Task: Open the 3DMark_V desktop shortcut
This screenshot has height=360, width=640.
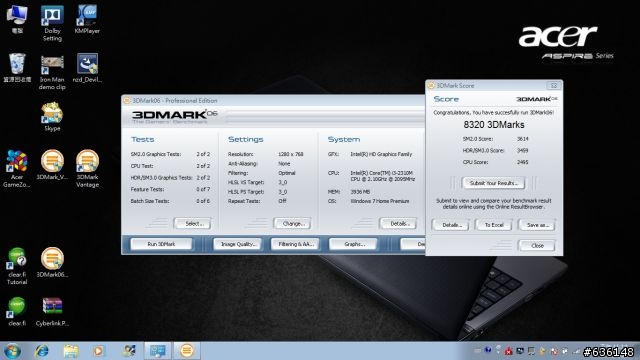Action: pos(52,164)
